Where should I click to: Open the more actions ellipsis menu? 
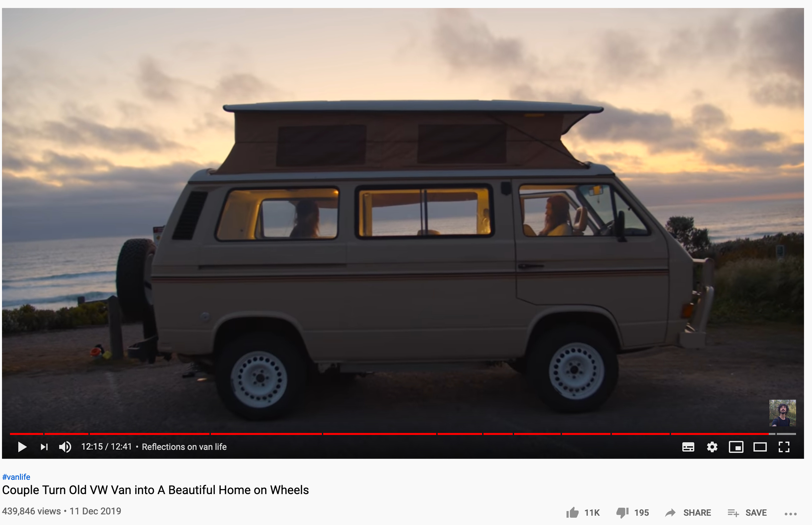tap(790, 514)
